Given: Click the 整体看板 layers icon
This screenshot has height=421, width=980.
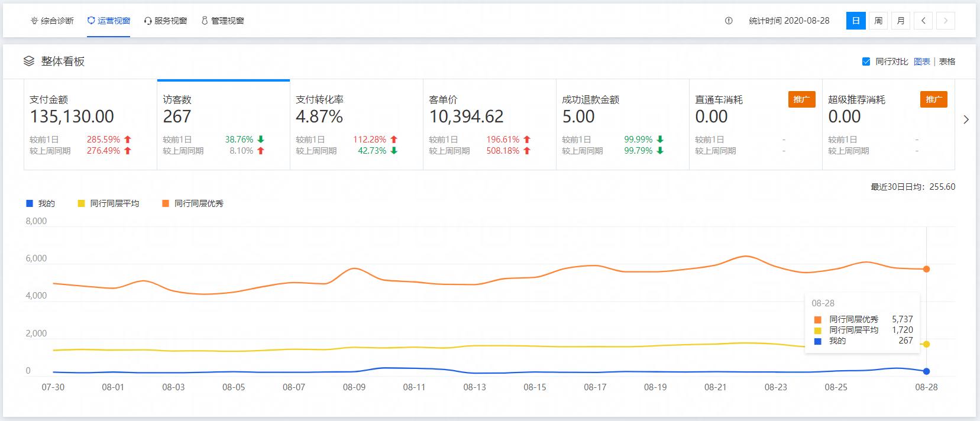Looking at the screenshot, I should coord(29,61).
